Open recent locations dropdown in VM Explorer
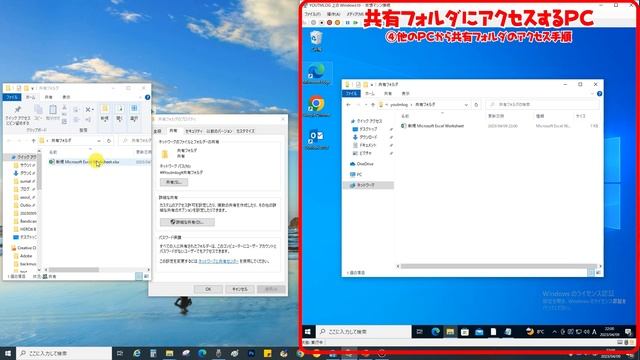The height and width of the screenshot is (360, 640). click(366, 105)
